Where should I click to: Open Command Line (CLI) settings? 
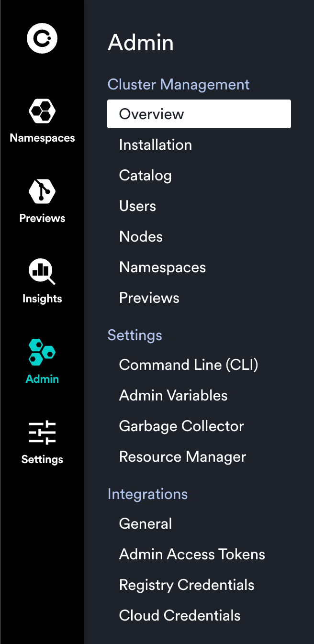click(189, 365)
